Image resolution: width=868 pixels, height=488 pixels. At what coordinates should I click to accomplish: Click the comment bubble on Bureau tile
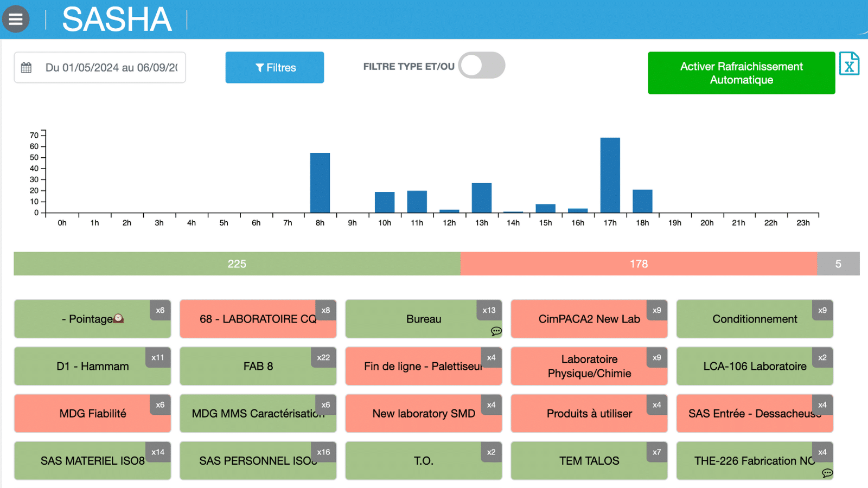point(496,331)
